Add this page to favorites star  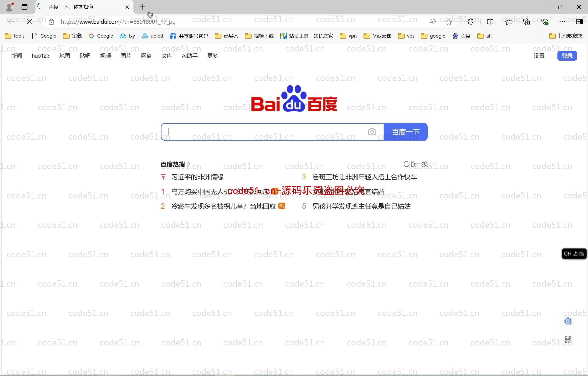448,22
